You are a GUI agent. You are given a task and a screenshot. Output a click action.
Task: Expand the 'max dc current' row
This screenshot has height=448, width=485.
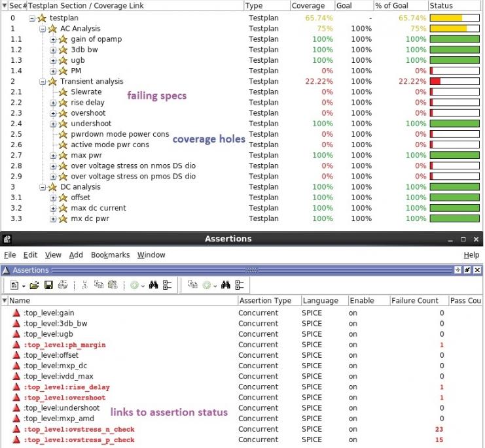pyautogui.click(x=53, y=209)
